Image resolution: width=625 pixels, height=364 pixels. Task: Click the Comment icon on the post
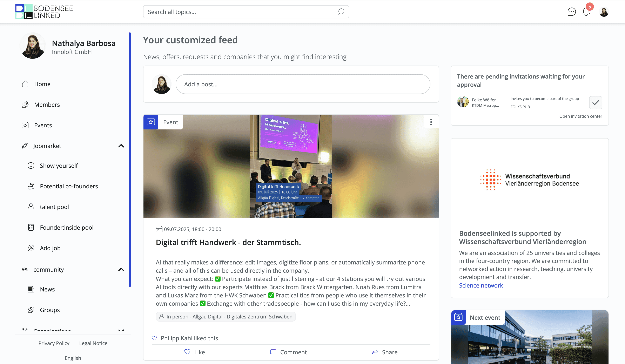273,352
